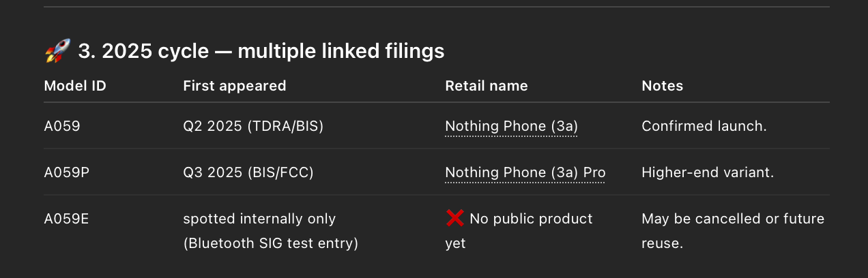868x278 pixels.
Task: Click the "No public product yet" text
Action: point(531,219)
